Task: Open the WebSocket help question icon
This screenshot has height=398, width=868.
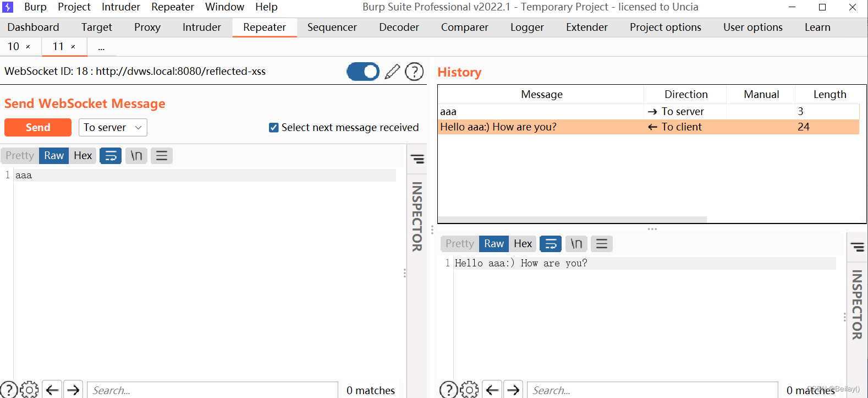Action: point(414,72)
